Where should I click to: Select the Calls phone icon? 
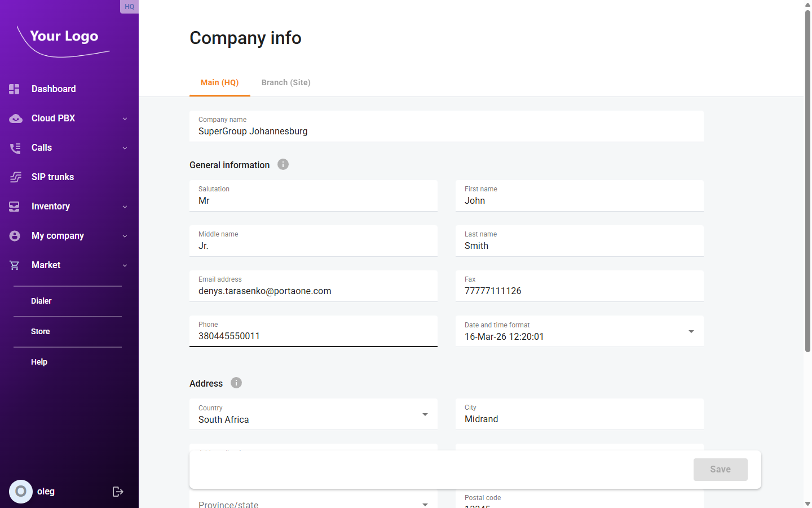(15, 147)
